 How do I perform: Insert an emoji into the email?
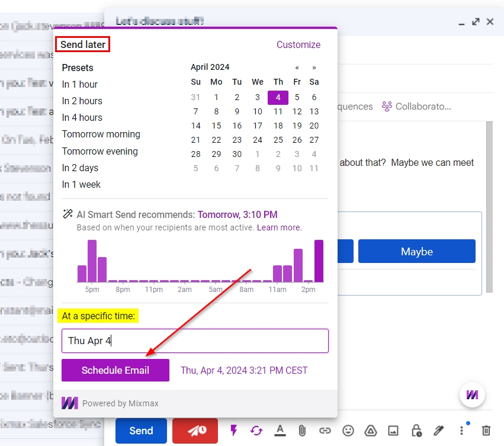[348, 431]
